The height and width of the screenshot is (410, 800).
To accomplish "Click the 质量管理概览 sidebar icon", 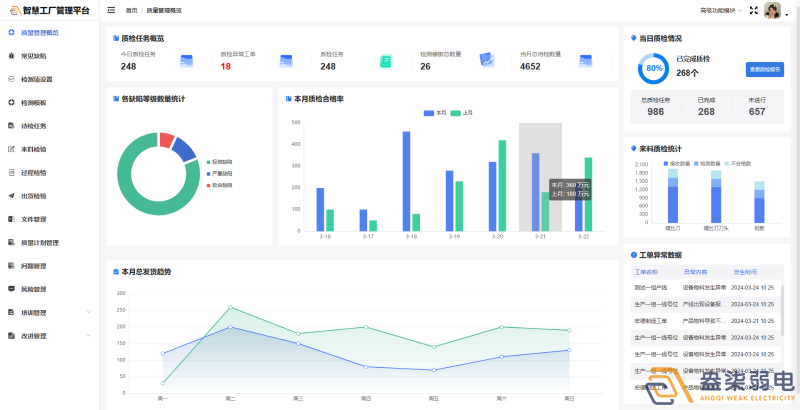I will [11, 33].
